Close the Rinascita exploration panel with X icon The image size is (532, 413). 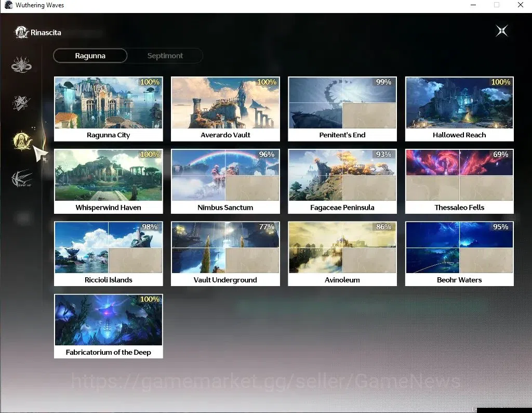click(501, 31)
